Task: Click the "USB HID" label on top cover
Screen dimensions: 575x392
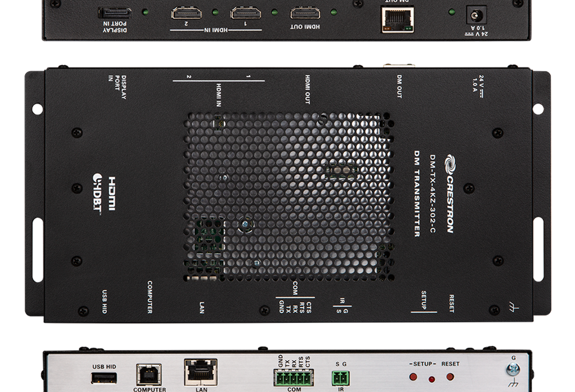Action: click(x=104, y=302)
